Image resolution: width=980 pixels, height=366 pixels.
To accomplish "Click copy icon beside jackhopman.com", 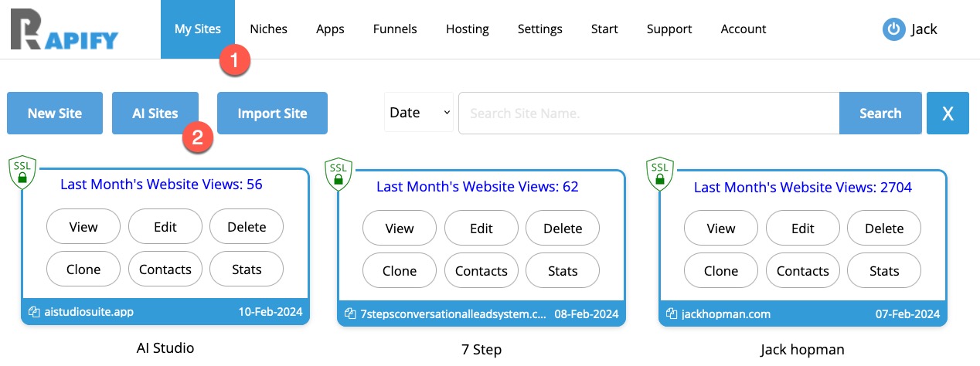I will (672, 314).
